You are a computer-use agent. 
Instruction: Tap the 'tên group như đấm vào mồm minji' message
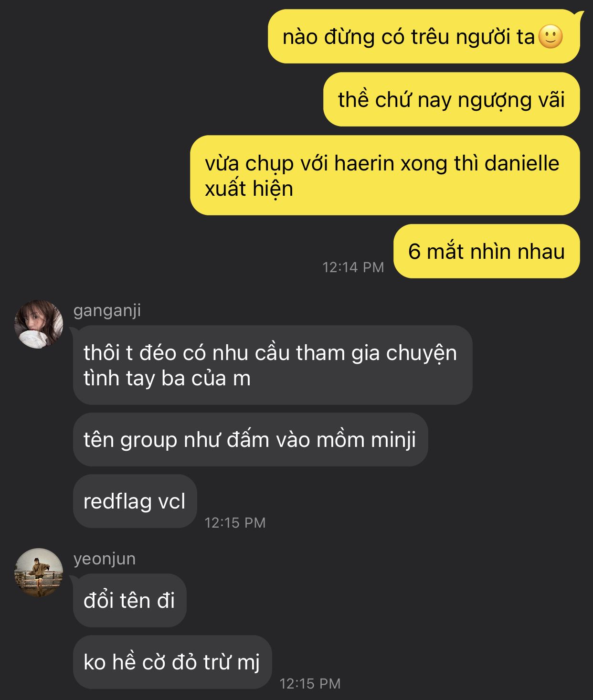pyautogui.click(x=250, y=440)
